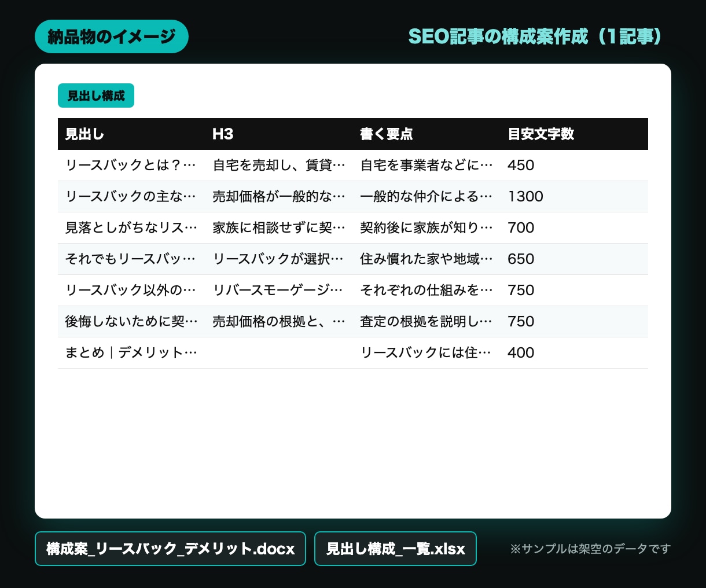Select the cell 一般的な仲介による…
This screenshot has height=588, width=706.
pos(426,197)
